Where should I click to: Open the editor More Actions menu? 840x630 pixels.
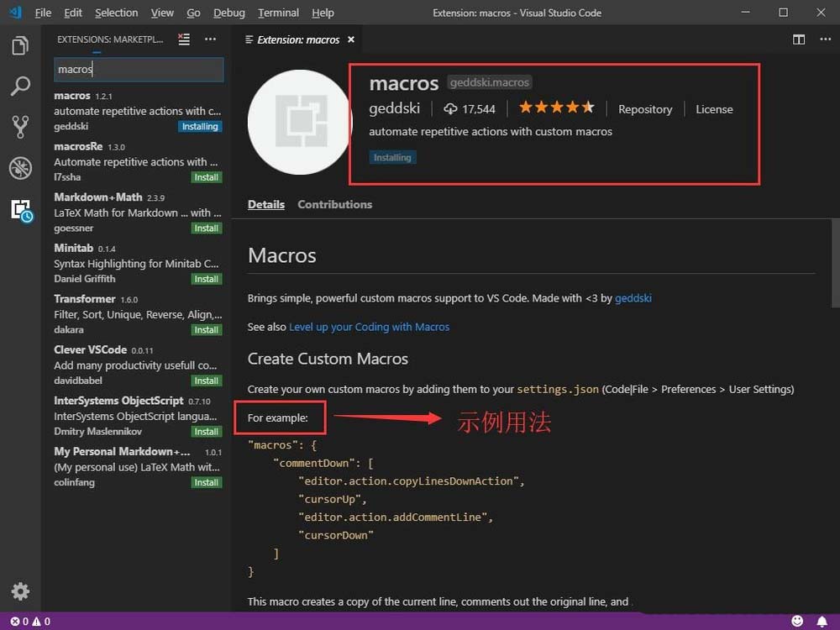coord(827,39)
